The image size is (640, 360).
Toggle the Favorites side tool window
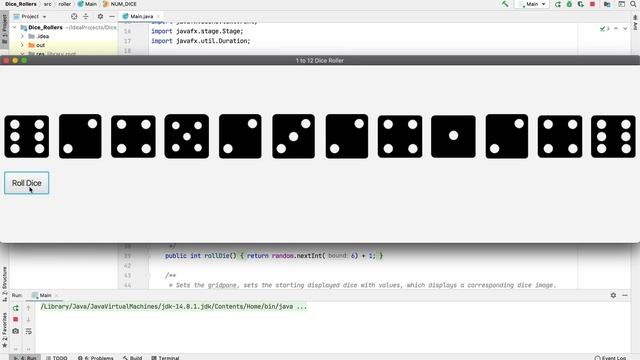(4, 330)
